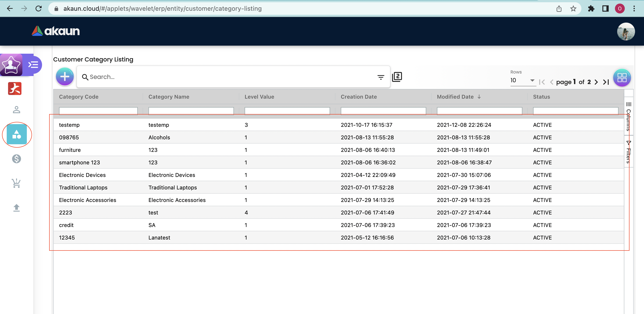Screen dimensions: 644x314
Task: Open the search filter options icon
Action: pyautogui.click(x=381, y=77)
